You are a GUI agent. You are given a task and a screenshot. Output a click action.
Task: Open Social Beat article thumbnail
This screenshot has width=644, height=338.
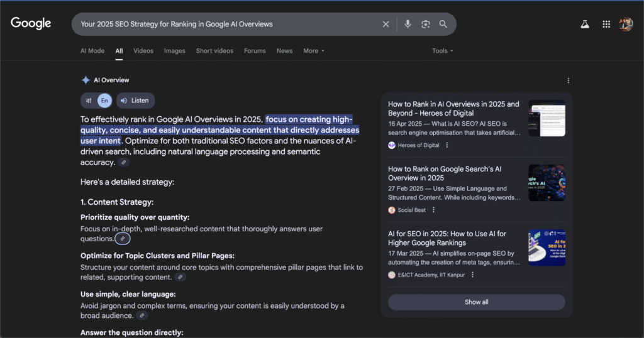547,183
